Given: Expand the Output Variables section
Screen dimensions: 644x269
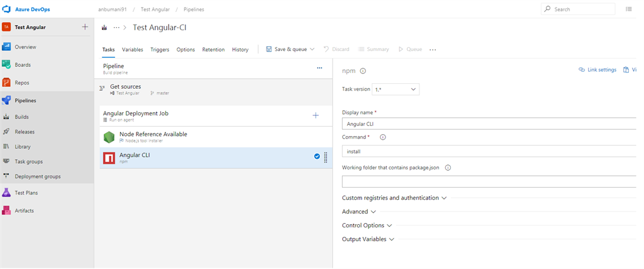Looking at the screenshot, I should (x=368, y=239).
